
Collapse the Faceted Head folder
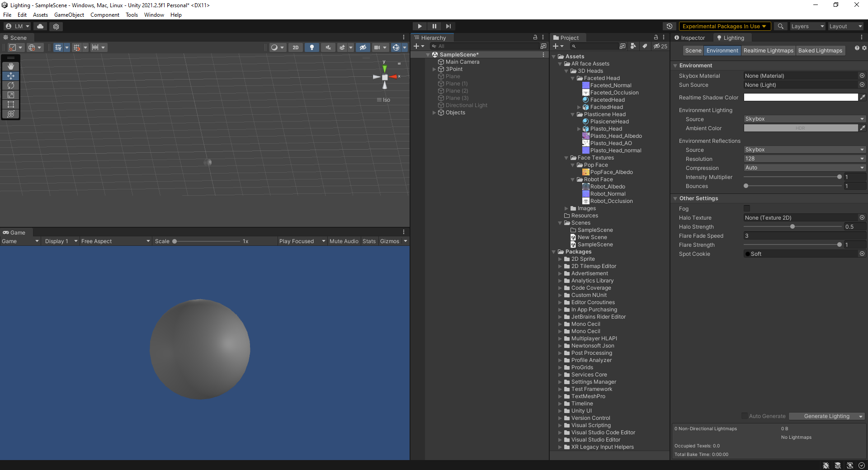pos(573,78)
